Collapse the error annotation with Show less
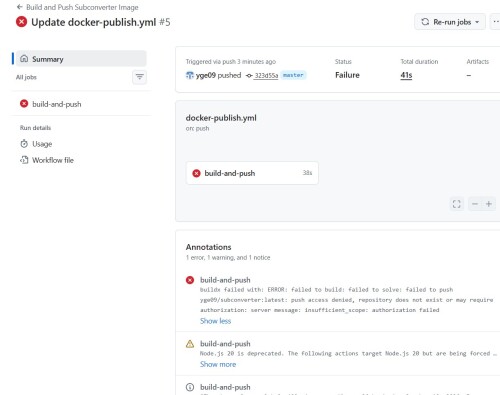Image resolution: width=500 pixels, height=395 pixels. (x=215, y=321)
